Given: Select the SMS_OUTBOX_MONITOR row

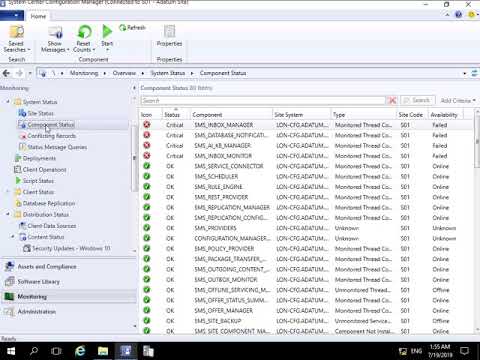Looking at the screenshot, I should point(306,280).
